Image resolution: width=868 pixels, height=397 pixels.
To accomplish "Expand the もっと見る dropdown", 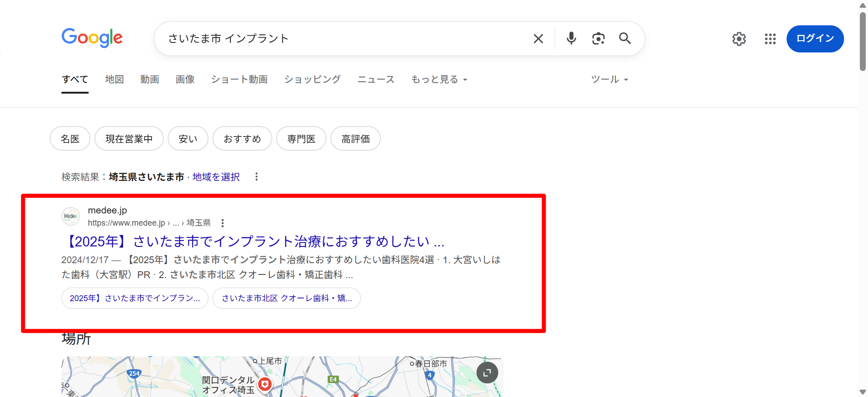I will 439,79.
